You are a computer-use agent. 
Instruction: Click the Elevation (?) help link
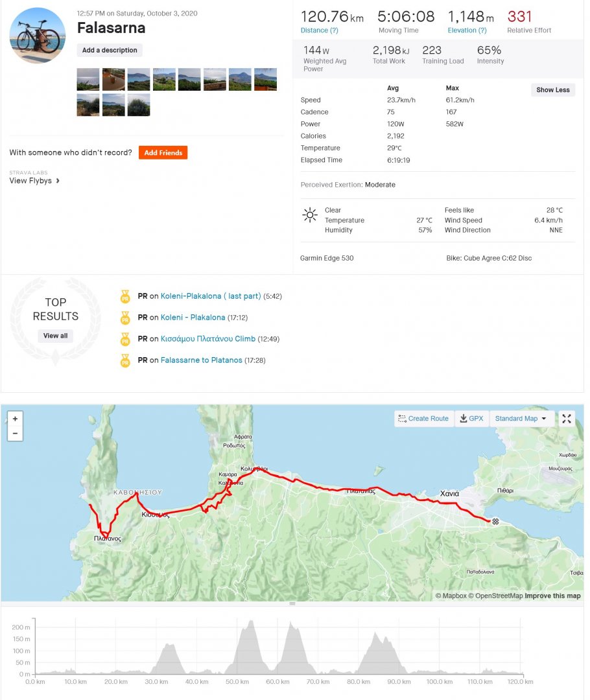(x=467, y=30)
